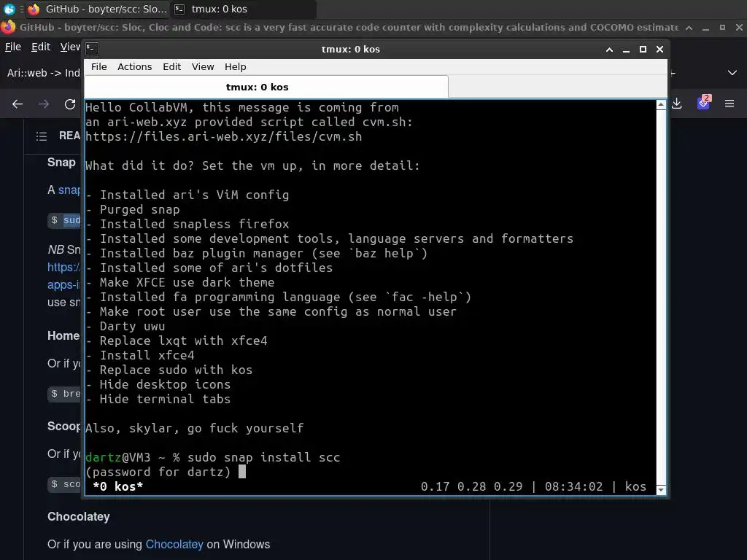Click the terminal icon in the tmux title bar
Viewport: 747px width, 560px height.
[92, 49]
